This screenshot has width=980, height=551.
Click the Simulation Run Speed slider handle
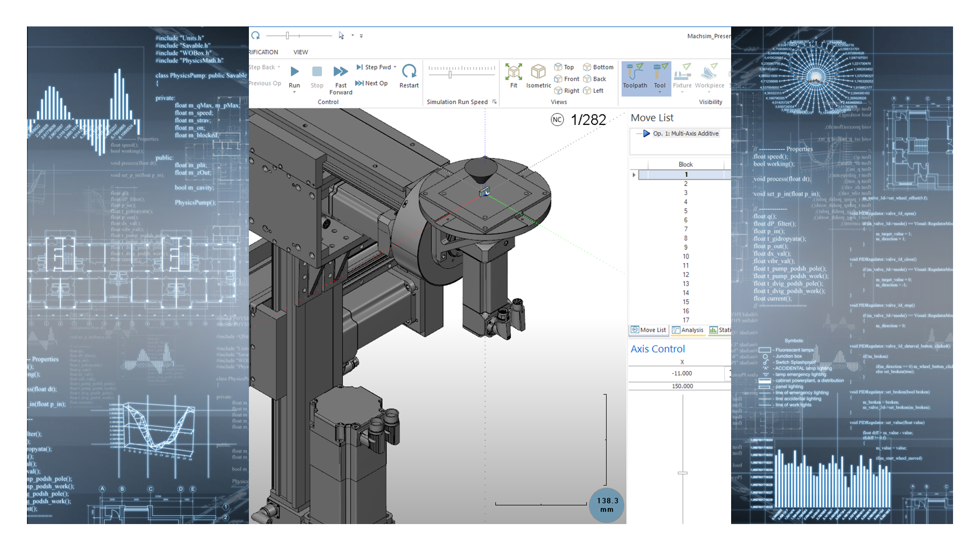pyautogui.click(x=450, y=75)
